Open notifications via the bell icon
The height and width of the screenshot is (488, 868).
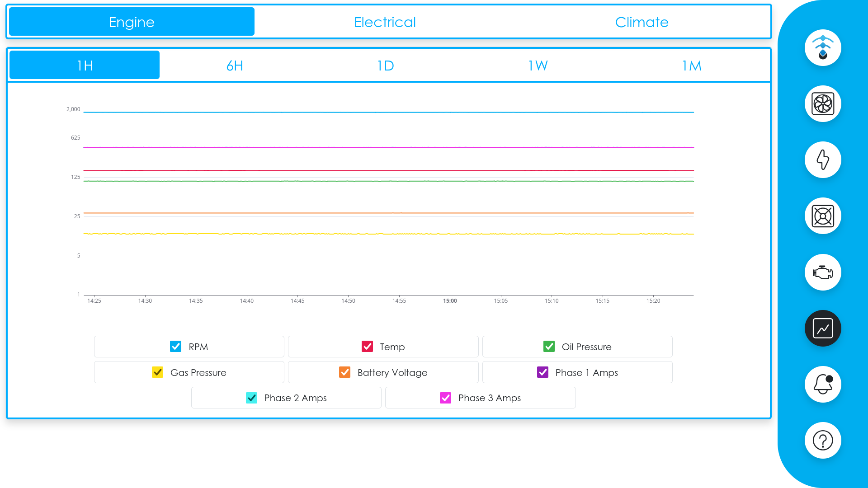coord(823,384)
